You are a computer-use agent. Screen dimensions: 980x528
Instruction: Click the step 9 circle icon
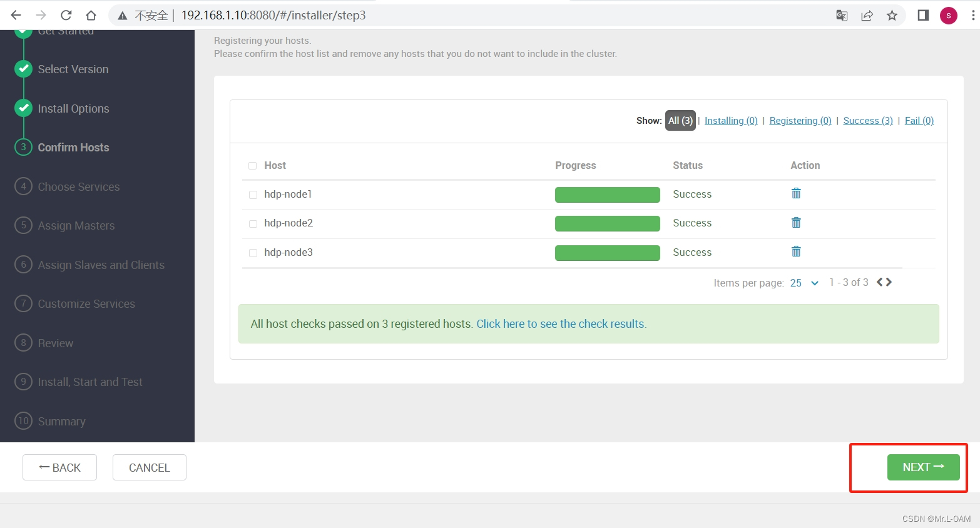coord(23,382)
